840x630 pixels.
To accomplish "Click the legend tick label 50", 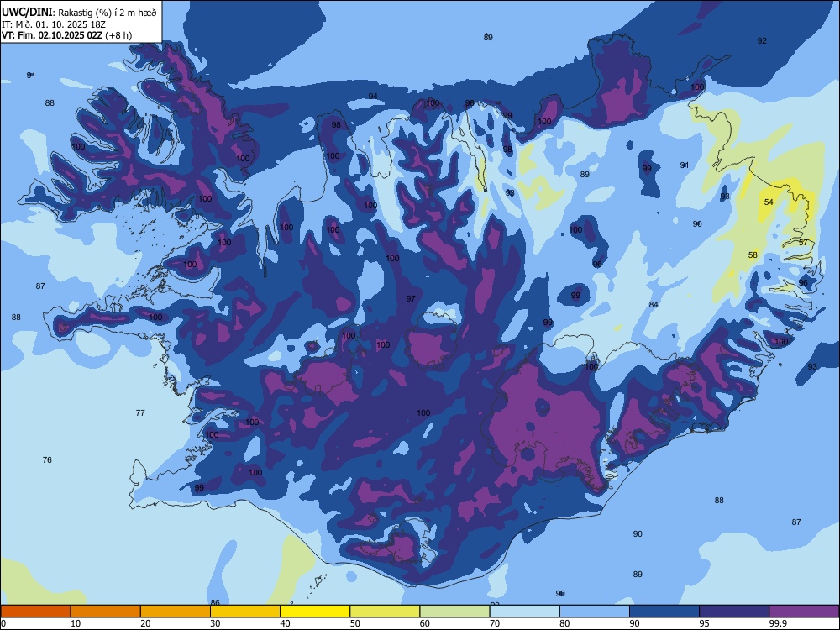I will 355,623.
